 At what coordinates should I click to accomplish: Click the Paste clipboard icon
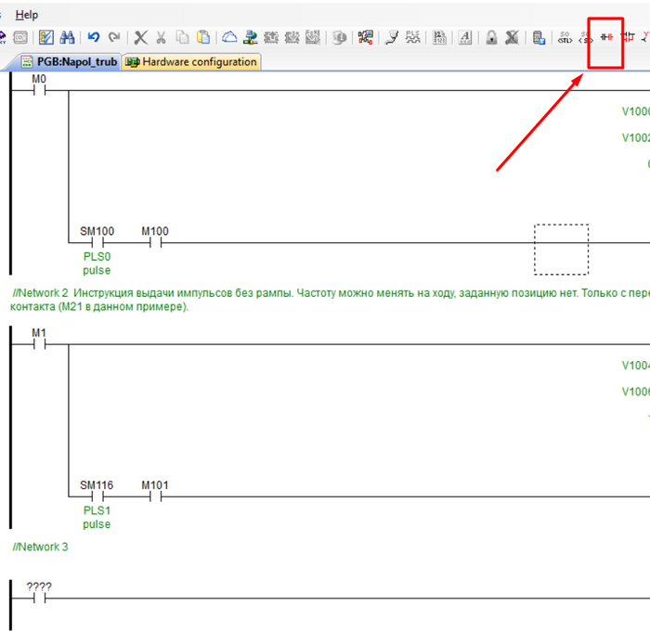click(203, 38)
